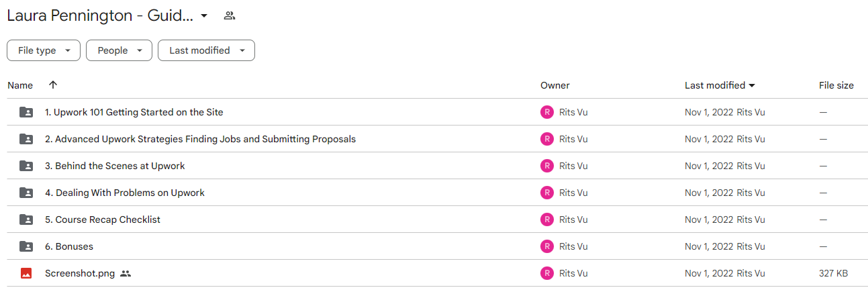Click the Name column header

[20, 85]
